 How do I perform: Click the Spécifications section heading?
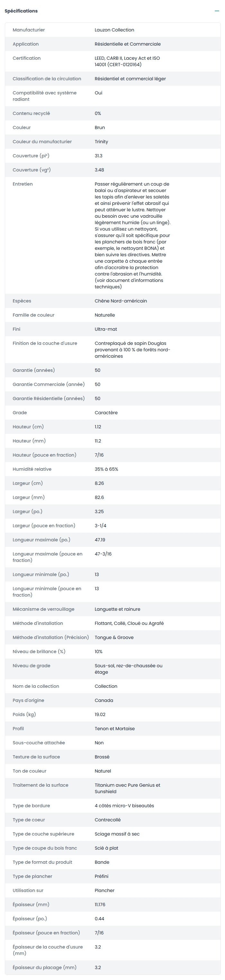(21, 11)
